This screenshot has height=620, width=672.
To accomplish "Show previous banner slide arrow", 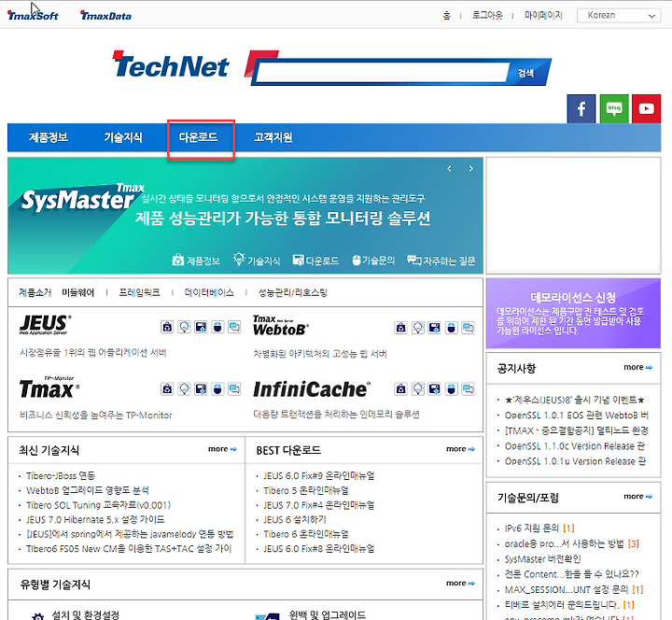I will click(x=449, y=168).
